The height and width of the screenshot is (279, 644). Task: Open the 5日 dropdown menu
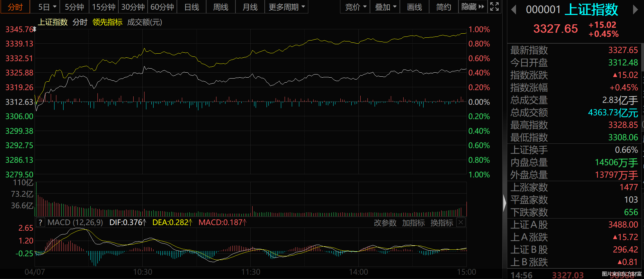point(47,7)
